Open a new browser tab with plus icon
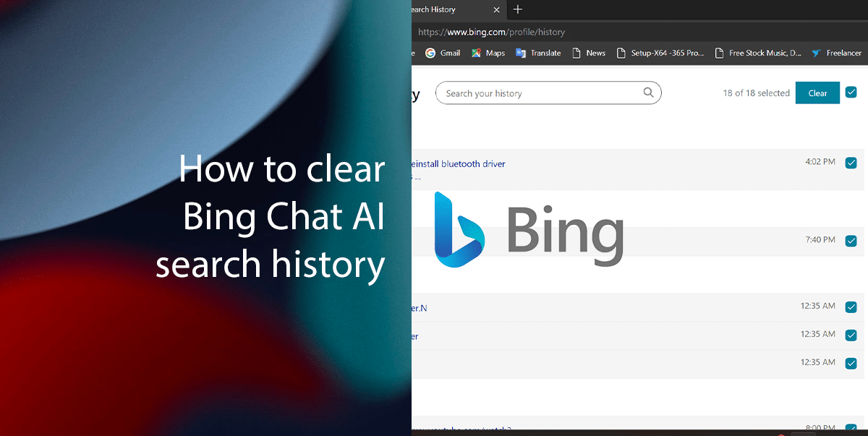 [x=518, y=9]
